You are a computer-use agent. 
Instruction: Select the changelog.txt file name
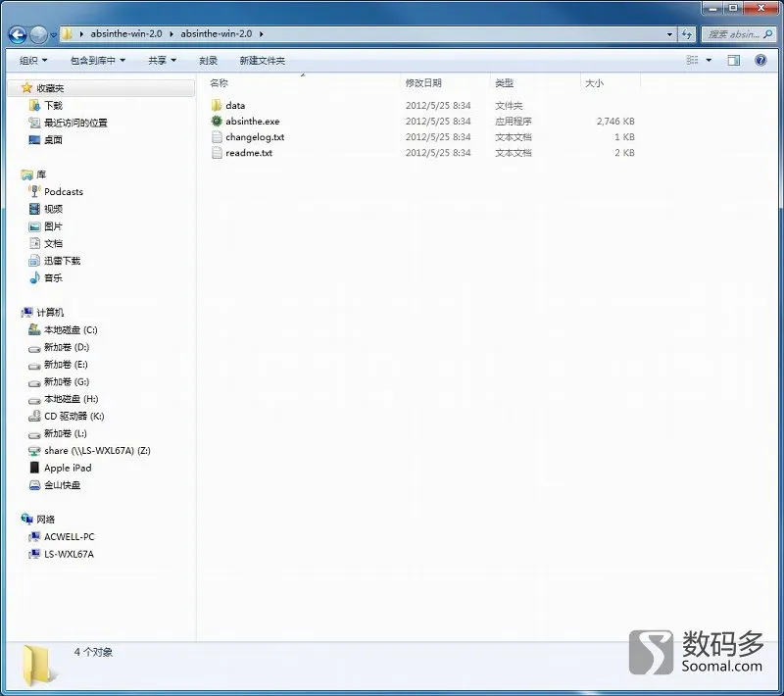[255, 137]
